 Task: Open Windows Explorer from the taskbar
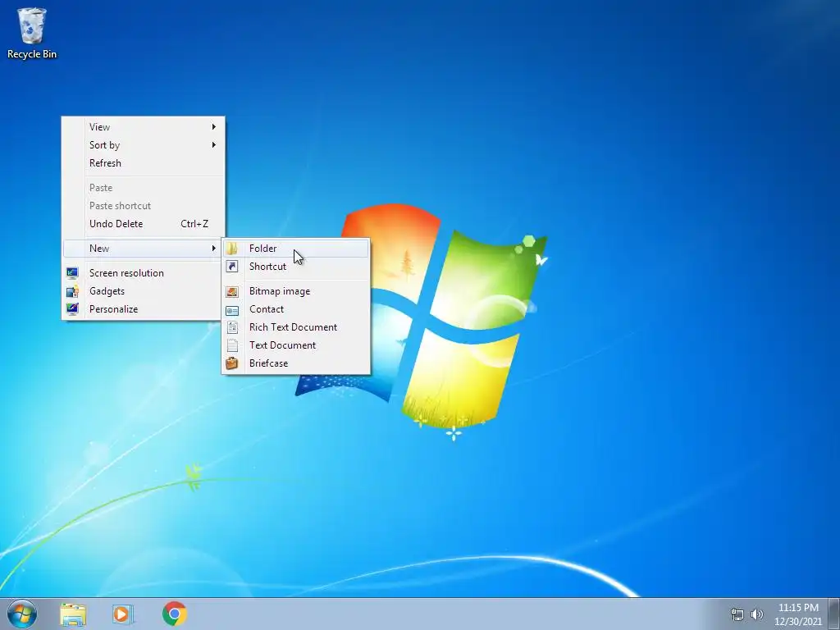(x=73, y=614)
